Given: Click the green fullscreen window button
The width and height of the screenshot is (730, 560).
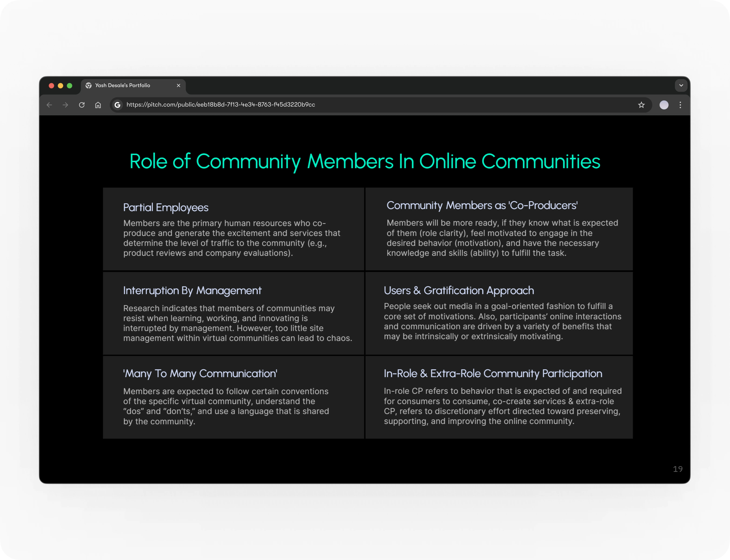Looking at the screenshot, I should (x=70, y=86).
